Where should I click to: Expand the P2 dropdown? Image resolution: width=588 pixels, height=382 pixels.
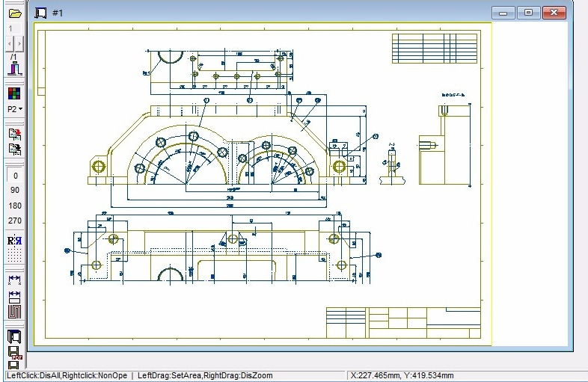point(14,109)
